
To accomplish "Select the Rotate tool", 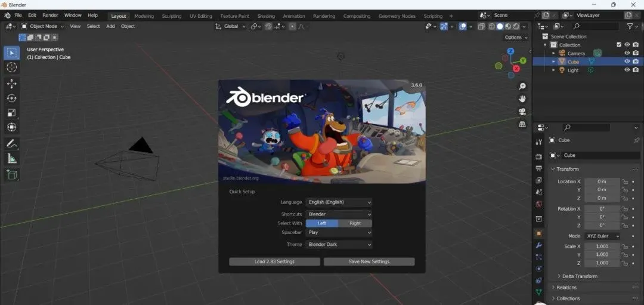I will click(x=11, y=98).
